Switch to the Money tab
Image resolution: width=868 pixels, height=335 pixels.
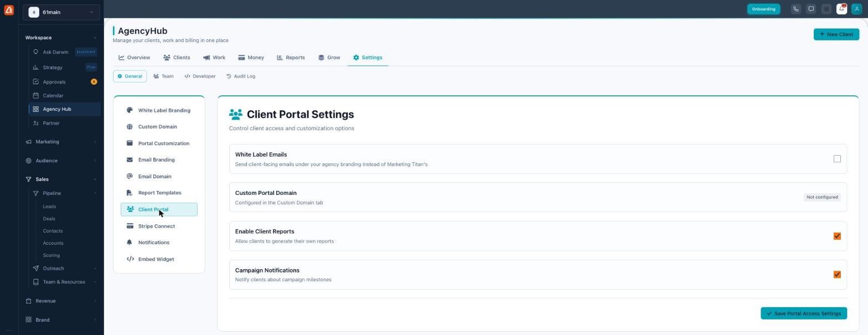pyautogui.click(x=251, y=58)
